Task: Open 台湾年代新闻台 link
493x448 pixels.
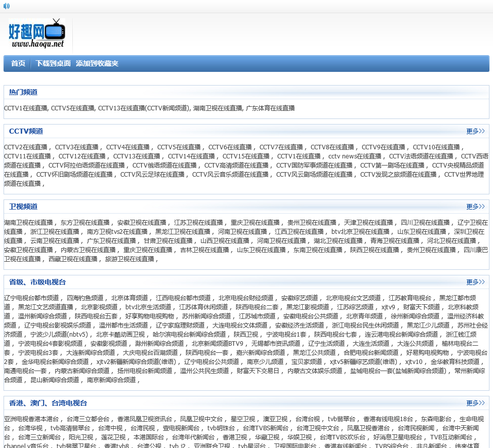Action: coord(193,437)
